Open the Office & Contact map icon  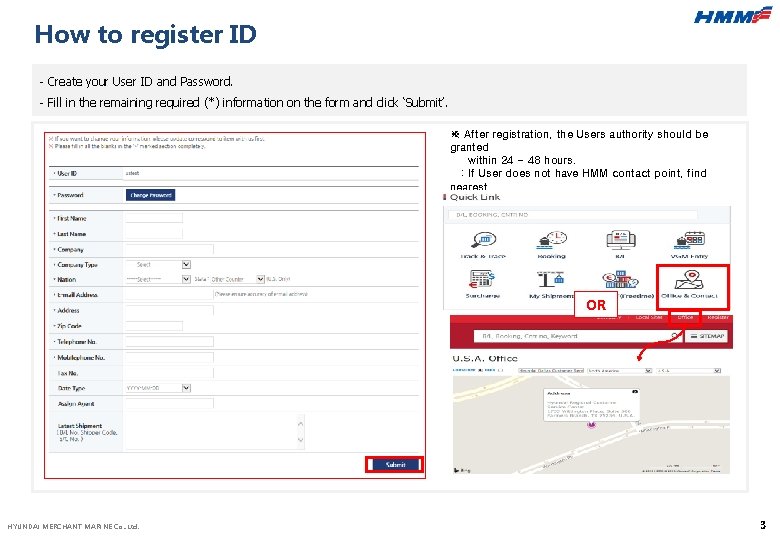click(689, 279)
